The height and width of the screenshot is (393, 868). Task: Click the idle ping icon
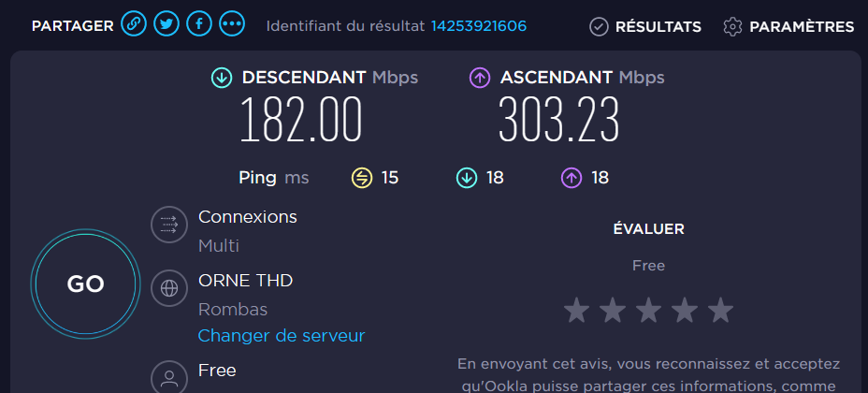coord(362,178)
